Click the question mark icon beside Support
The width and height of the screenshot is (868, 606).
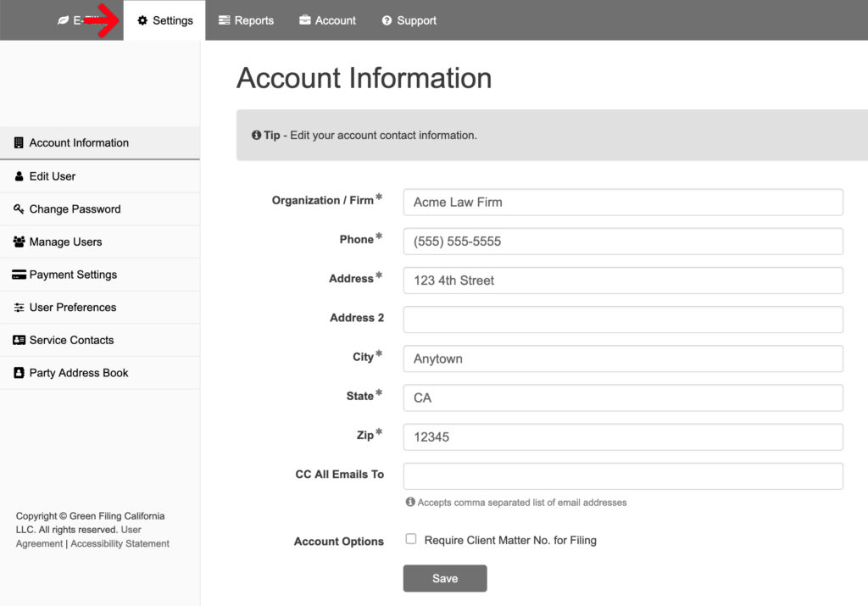pyautogui.click(x=387, y=19)
